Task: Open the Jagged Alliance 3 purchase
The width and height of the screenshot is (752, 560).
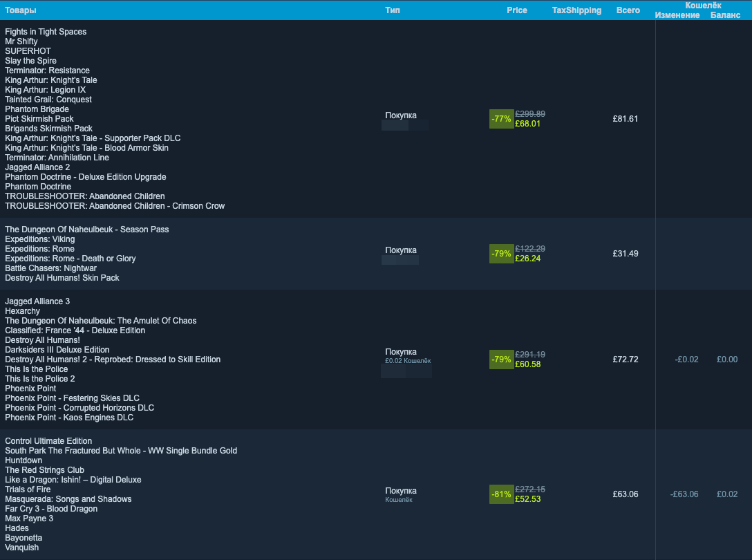Action: tap(37, 301)
